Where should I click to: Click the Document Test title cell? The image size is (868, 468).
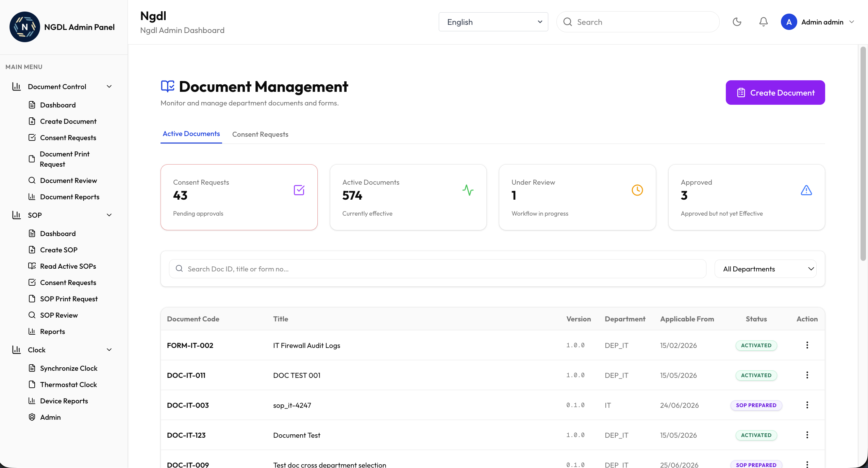[297, 435]
